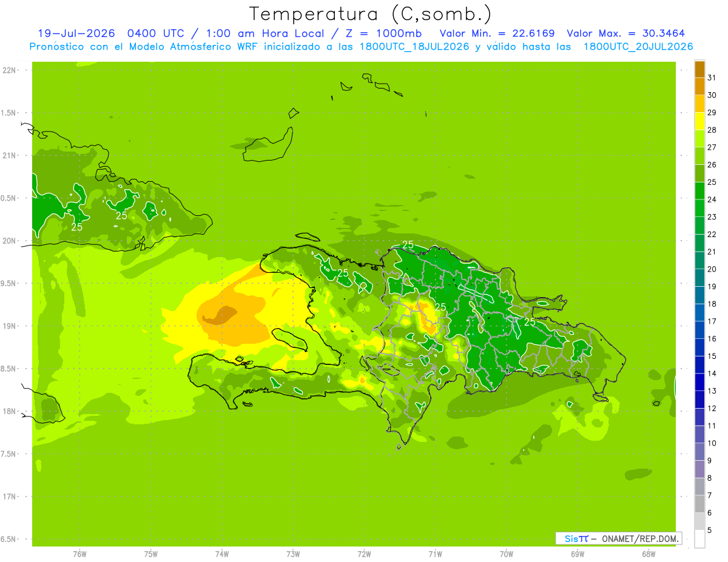Click the '19N' latitude label
This screenshot has height=562, width=728.
(x=8, y=326)
